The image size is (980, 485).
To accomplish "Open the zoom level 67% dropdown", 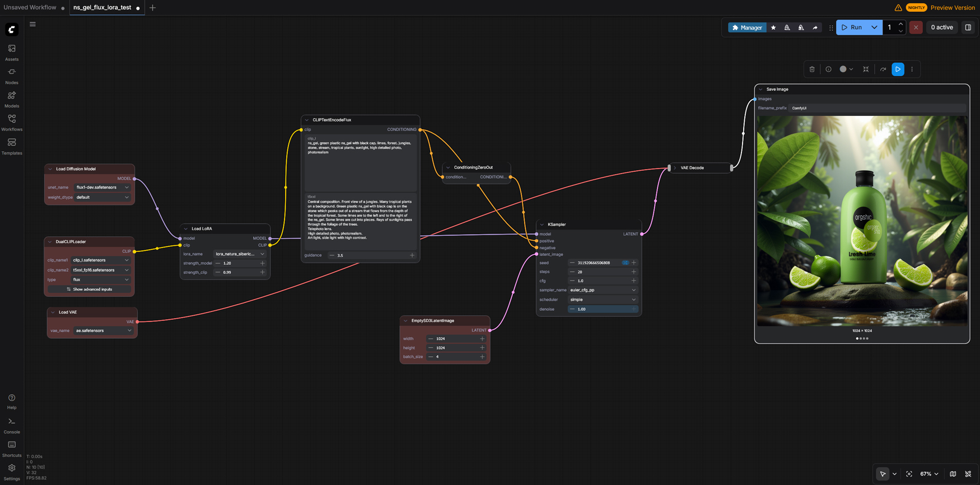I will click(x=929, y=474).
